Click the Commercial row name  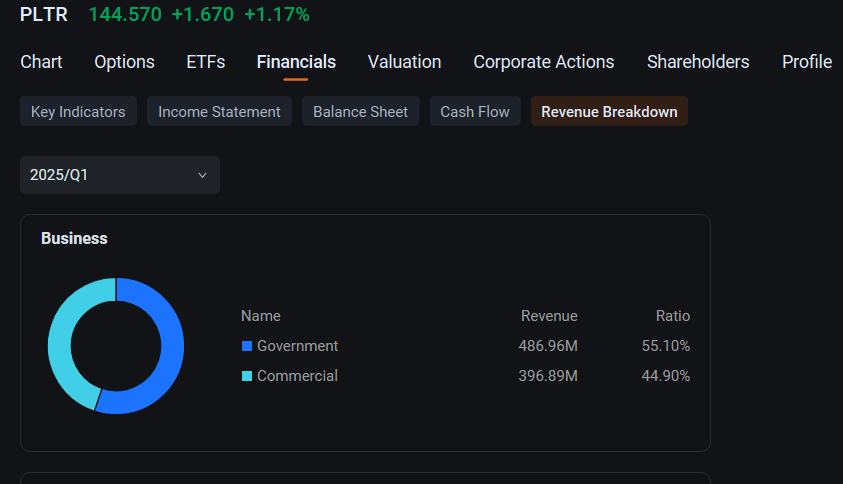pos(297,376)
